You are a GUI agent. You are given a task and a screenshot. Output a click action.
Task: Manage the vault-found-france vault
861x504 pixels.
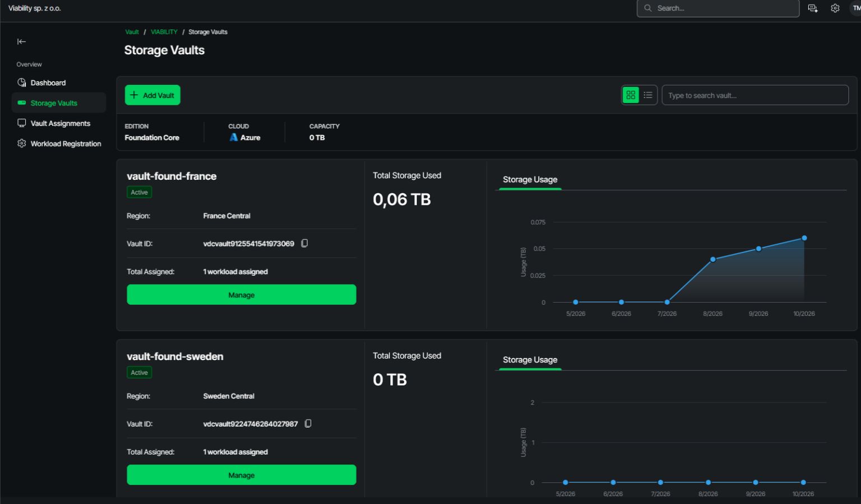242,295
